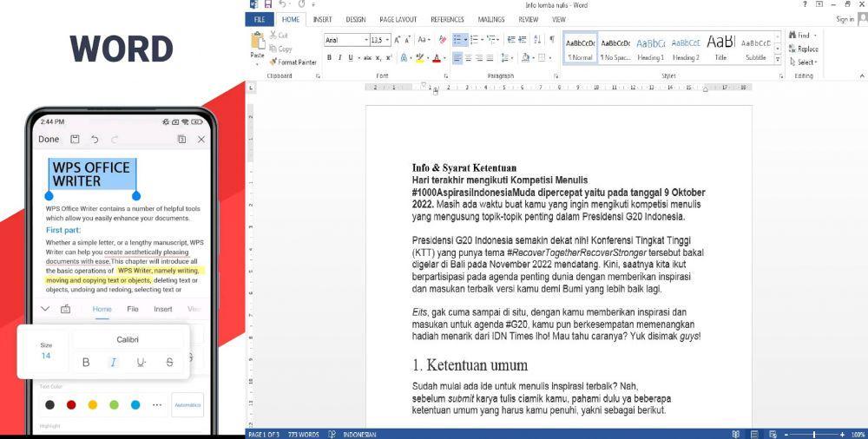Open the Arial font name dropdown
The image size is (868, 439).
366,41
